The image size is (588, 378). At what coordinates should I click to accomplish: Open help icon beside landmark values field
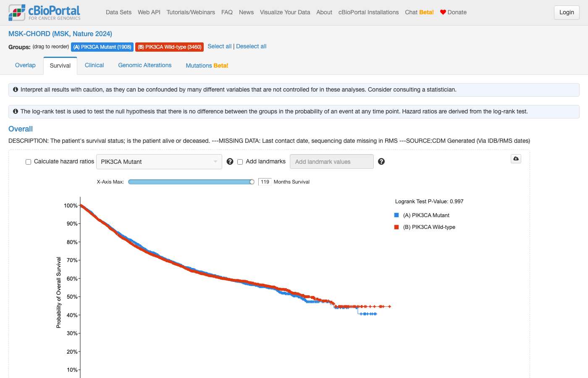click(381, 162)
